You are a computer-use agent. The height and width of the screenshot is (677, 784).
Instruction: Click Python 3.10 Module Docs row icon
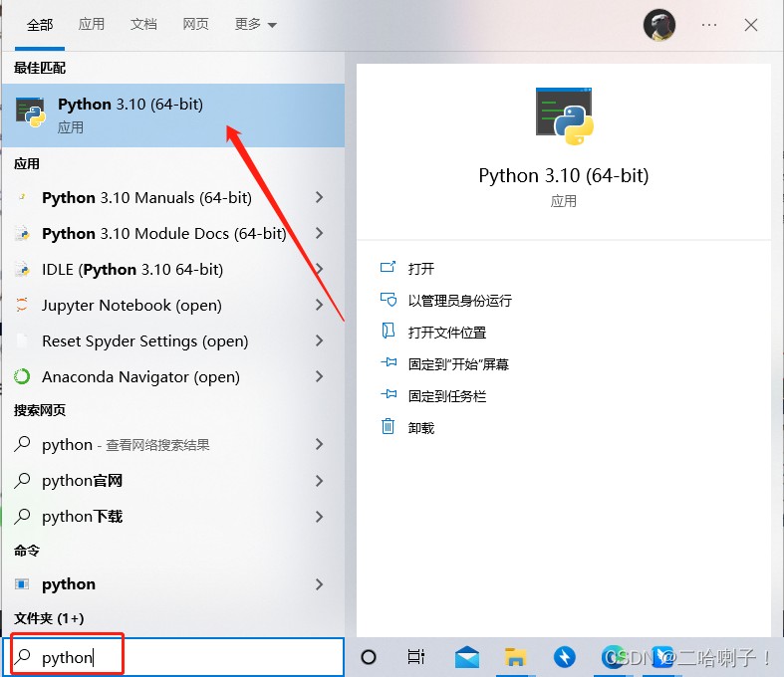click(22, 233)
